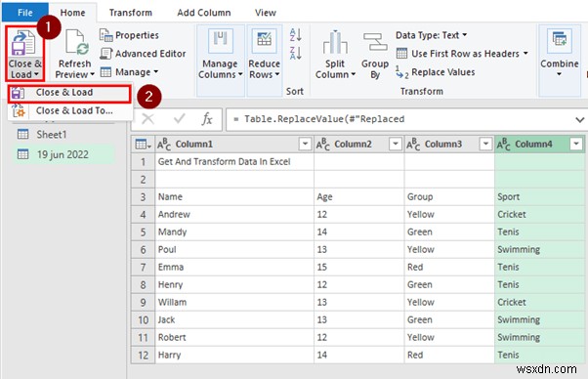Image resolution: width=588 pixels, height=379 pixels.
Task: Click the cell containing Willam
Action: pos(234,303)
